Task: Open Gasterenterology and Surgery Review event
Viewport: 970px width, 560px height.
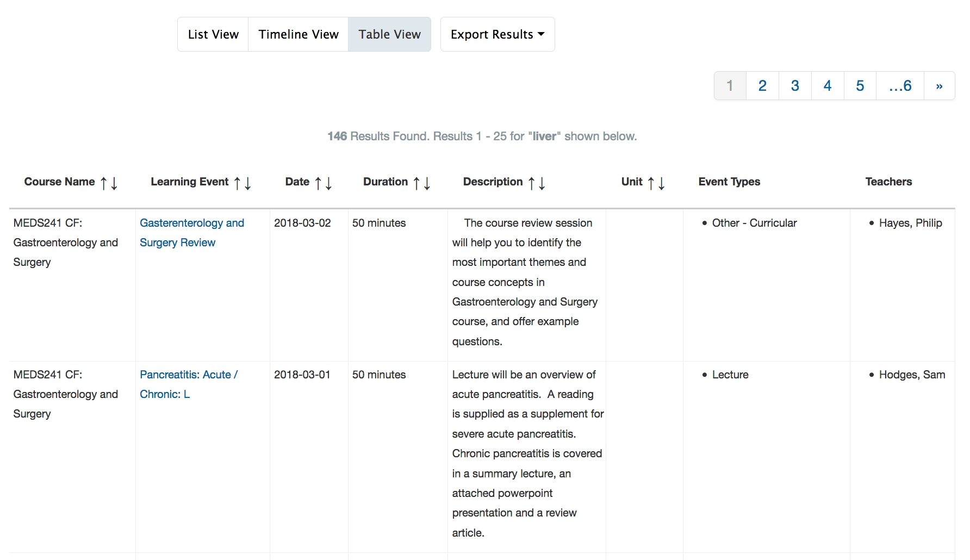Action: 191,233
